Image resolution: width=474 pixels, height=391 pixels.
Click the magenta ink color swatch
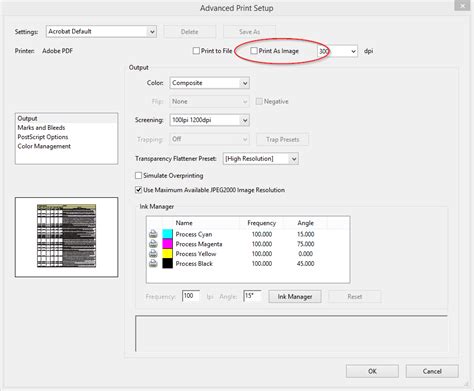[167, 244]
